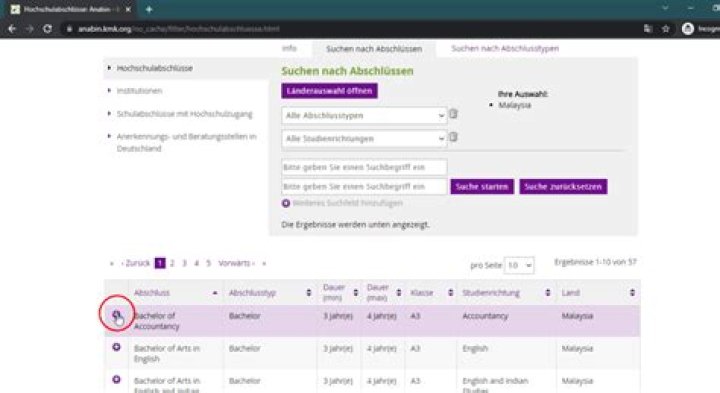Sort by Dauer (max) column arrows
The width and height of the screenshot is (720, 393).
click(x=399, y=292)
